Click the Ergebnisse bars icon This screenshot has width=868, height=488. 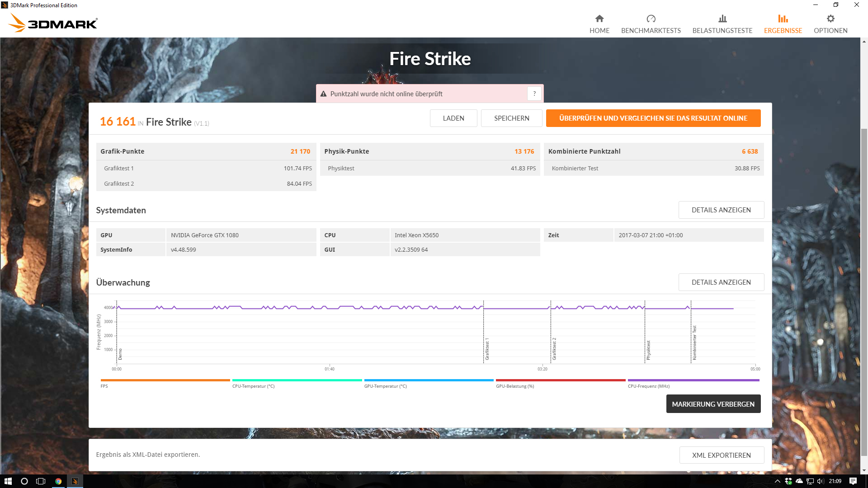pyautogui.click(x=783, y=19)
